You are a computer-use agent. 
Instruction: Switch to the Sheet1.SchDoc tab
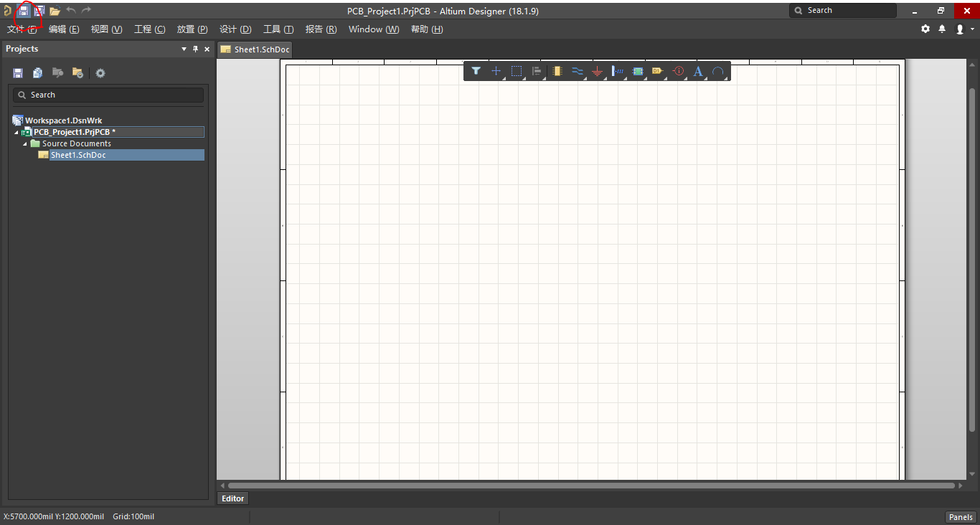(x=255, y=49)
